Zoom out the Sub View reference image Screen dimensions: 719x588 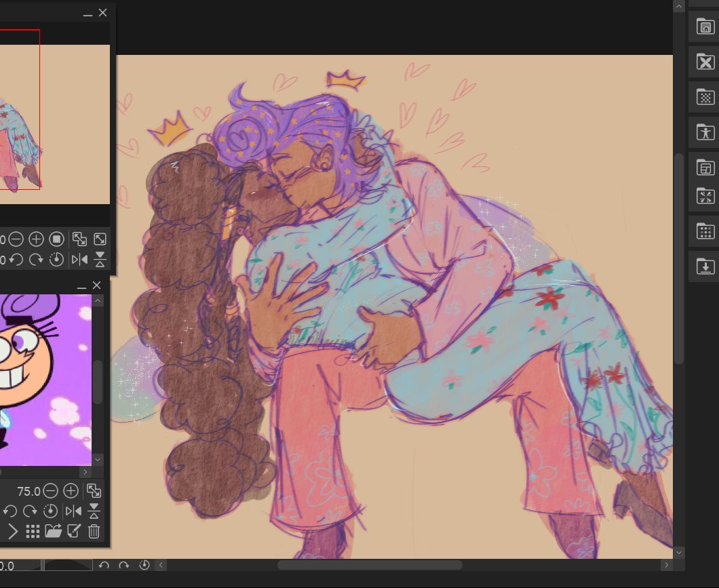tap(50, 491)
